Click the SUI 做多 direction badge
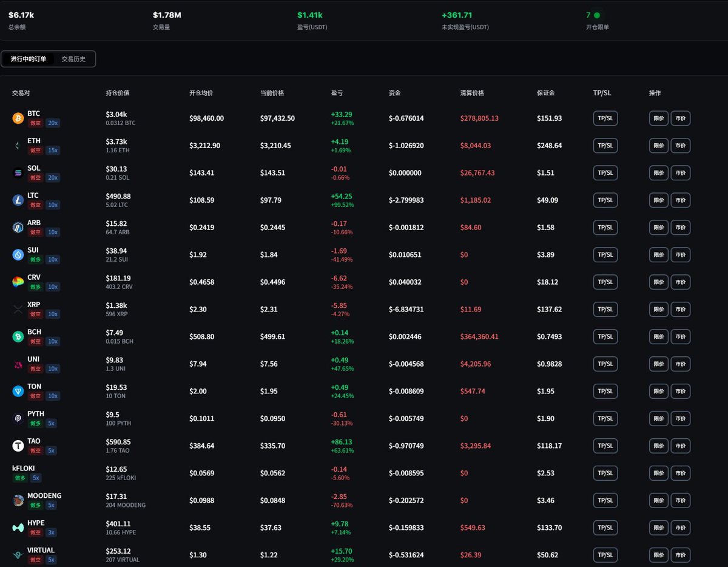Screen dimensions: 728x567 tap(35, 260)
